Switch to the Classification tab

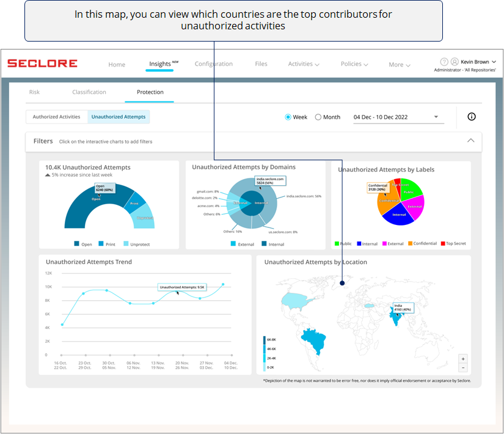[89, 92]
